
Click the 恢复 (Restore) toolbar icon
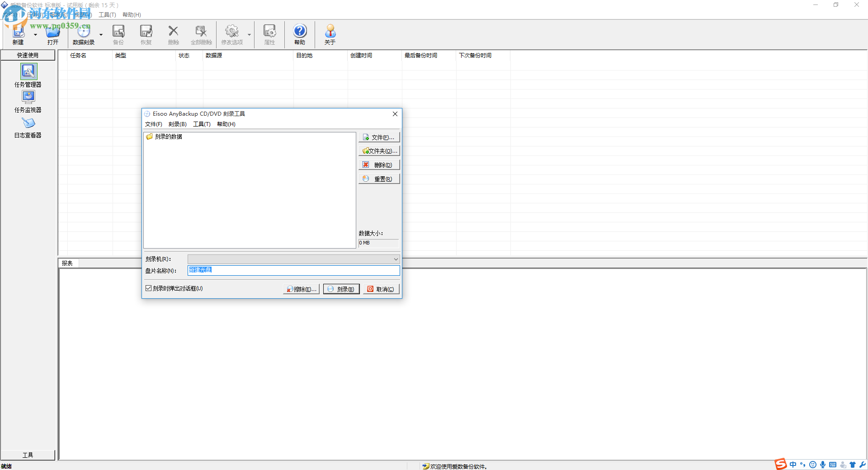[x=146, y=34]
